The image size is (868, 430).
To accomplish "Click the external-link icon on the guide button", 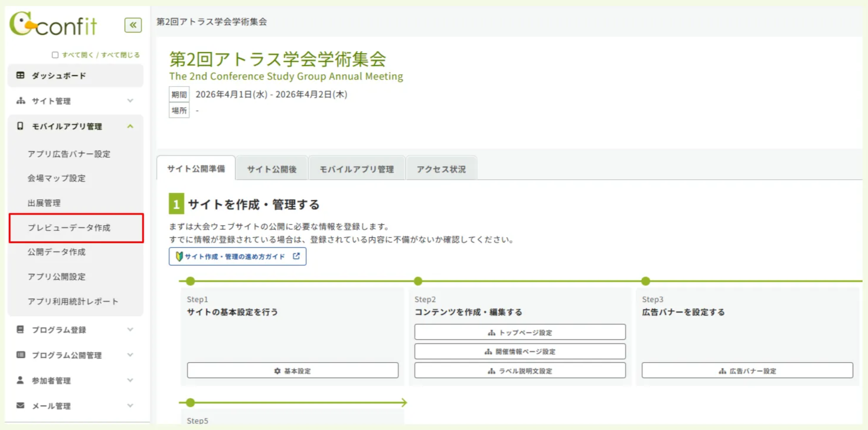I will pyautogui.click(x=297, y=256).
